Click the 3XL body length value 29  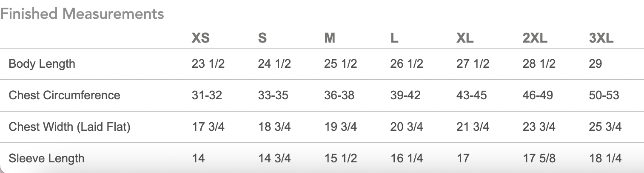[596, 64]
